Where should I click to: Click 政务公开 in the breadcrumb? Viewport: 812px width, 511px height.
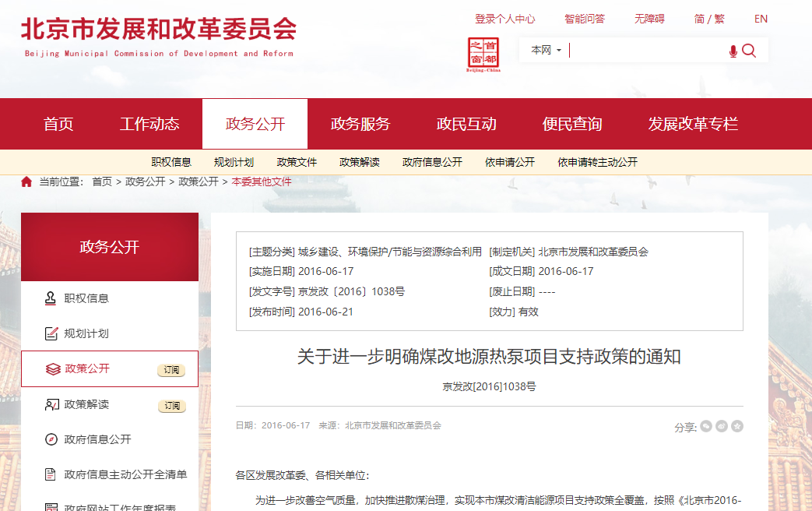[x=145, y=182]
